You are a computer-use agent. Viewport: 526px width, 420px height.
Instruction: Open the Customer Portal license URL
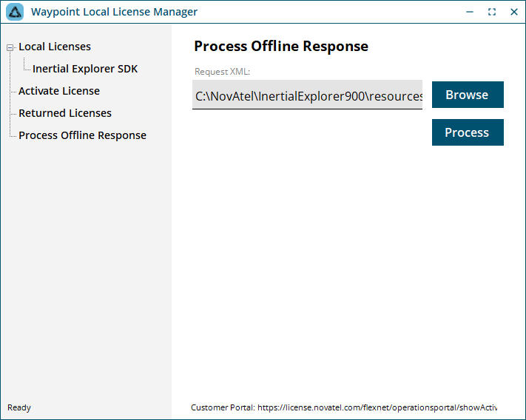pos(377,407)
